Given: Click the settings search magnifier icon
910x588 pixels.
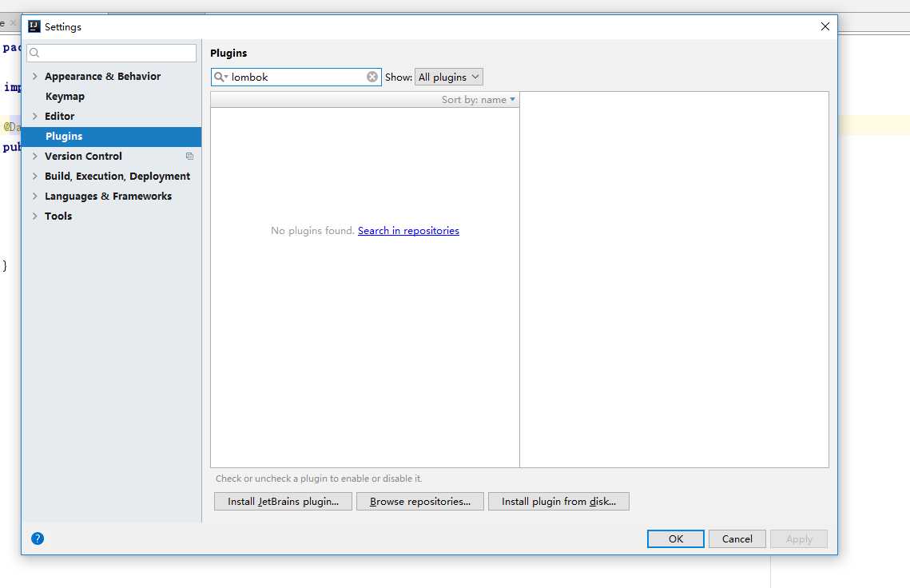Looking at the screenshot, I should point(35,53).
